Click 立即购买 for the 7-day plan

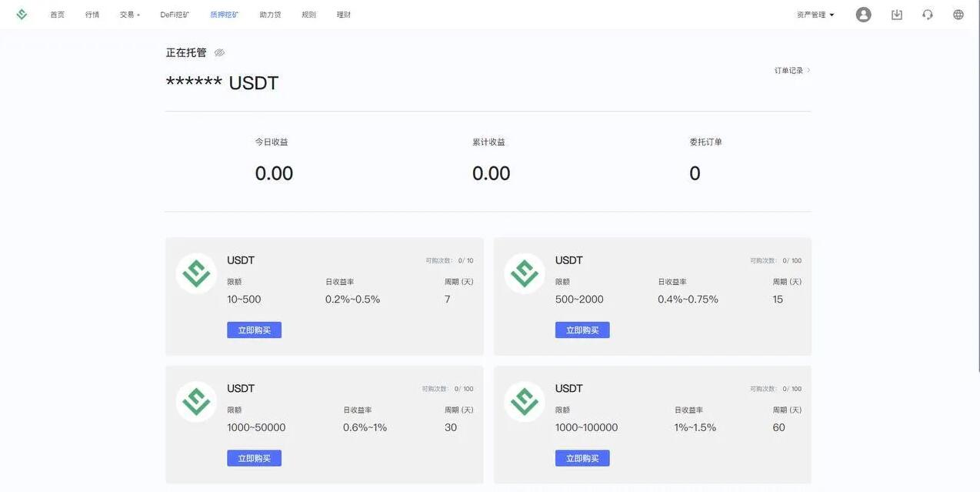(x=254, y=330)
